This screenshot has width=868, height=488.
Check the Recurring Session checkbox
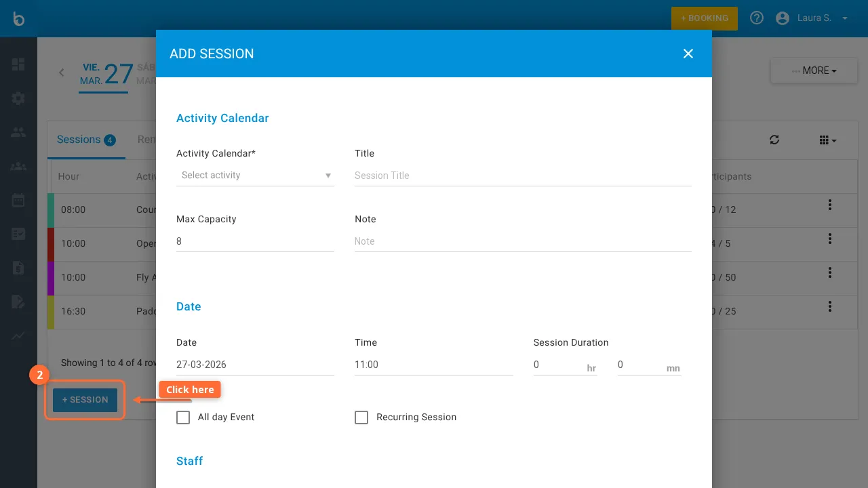tap(361, 418)
